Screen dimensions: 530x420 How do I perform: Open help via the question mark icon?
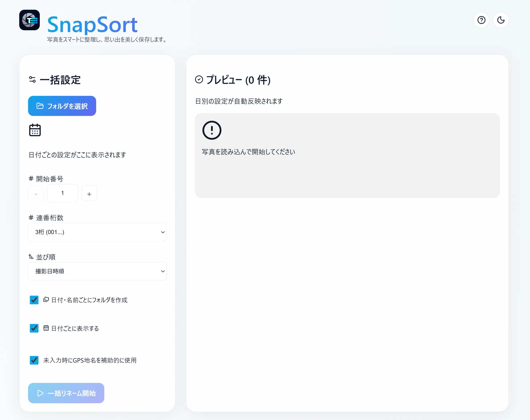(x=481, y=20)
